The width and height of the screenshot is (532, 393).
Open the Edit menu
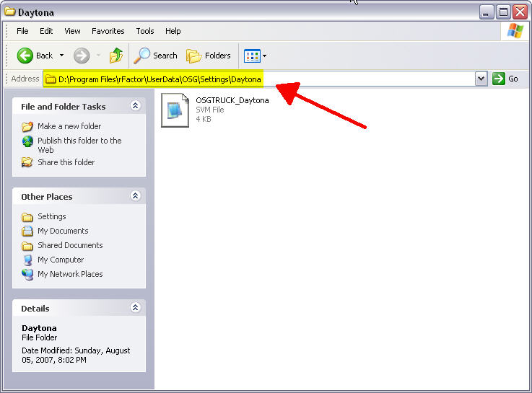[46, 31]
